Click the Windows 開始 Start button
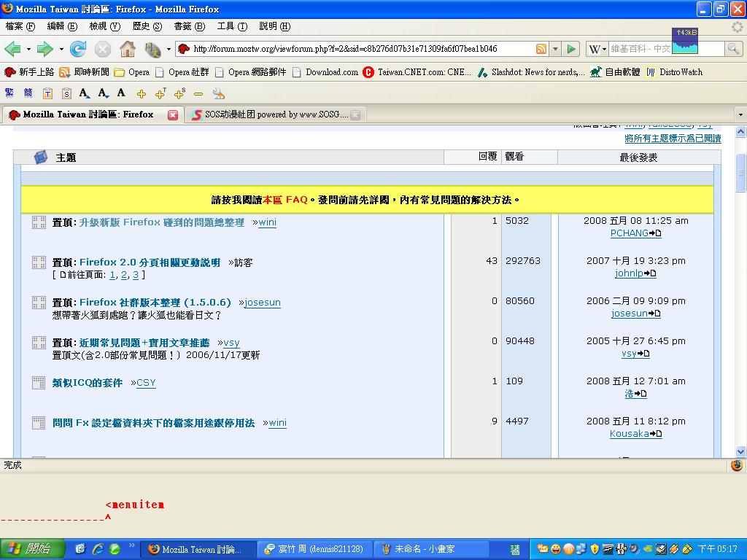 click(29, 549)
